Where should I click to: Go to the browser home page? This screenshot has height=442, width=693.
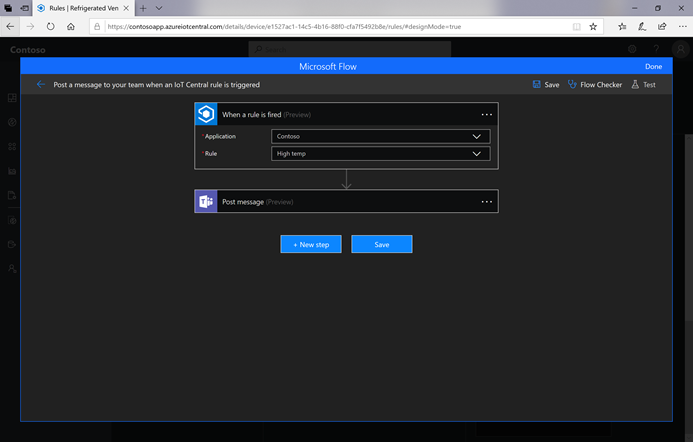[x=71, y=26]
